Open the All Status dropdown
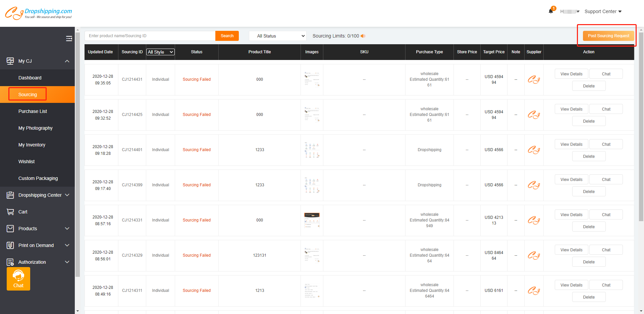The width and height of the screenshot is (644, 314). (277, 36)
